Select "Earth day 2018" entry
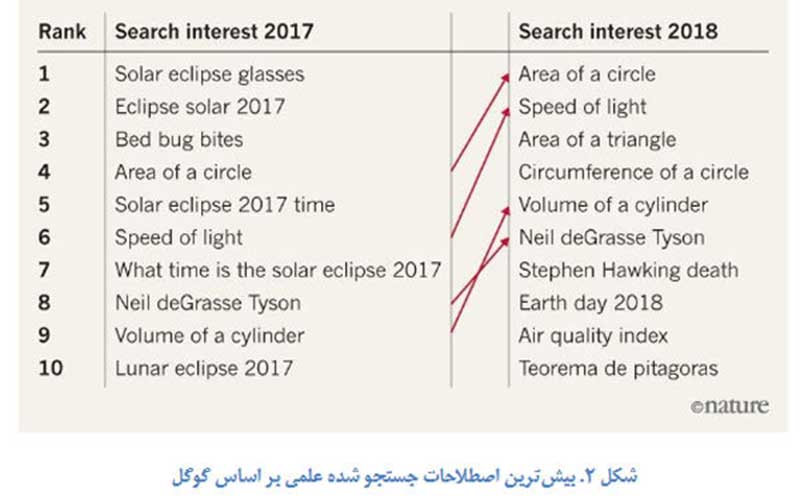 click(x=590, y=303)
